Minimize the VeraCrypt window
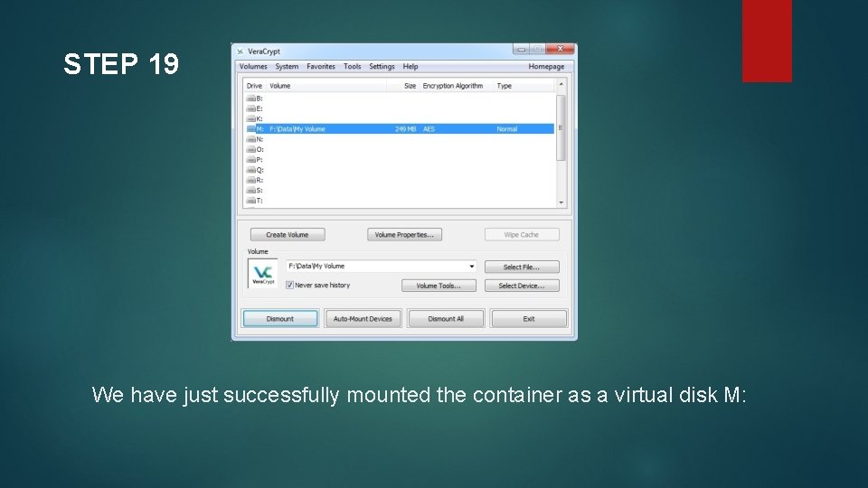 click(x=521, y=49)
